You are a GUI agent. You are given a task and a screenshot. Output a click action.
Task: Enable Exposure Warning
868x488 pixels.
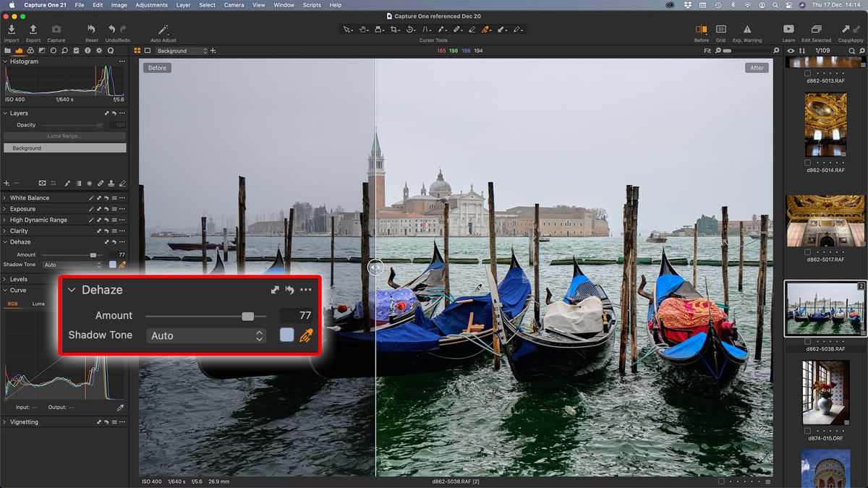tap(746, 29)
